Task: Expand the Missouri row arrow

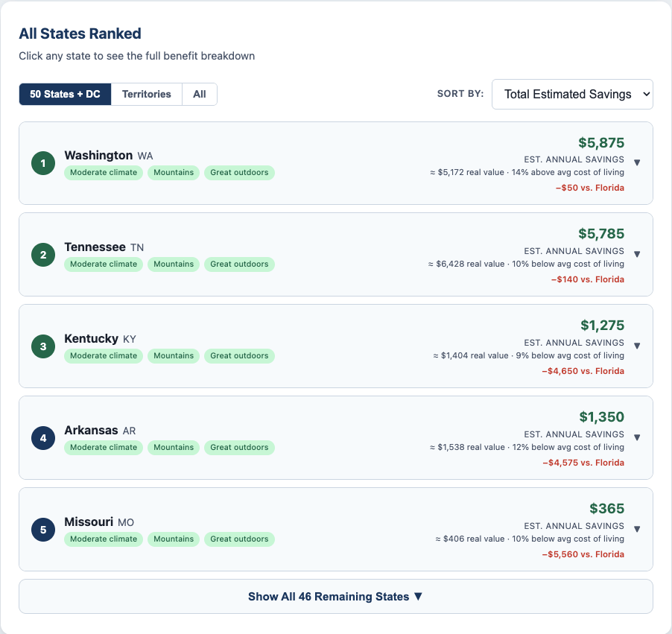Action: [x=637, y=529]
